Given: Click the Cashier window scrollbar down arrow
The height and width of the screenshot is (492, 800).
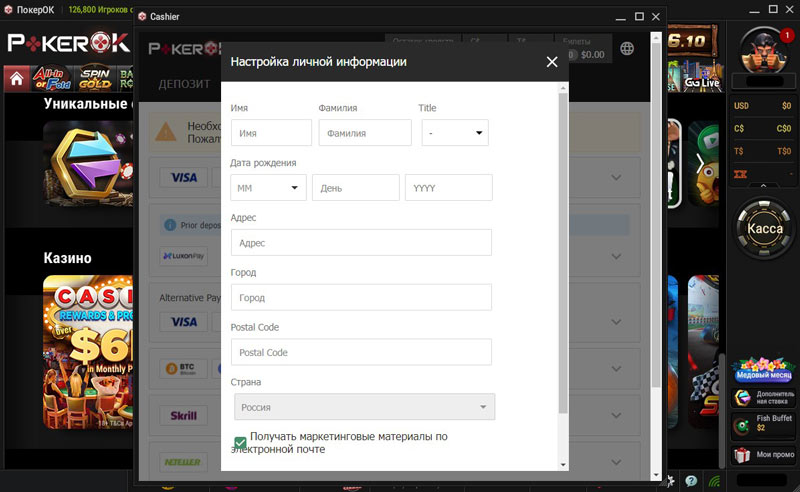Looking at the screenshot, I should pos(656,475).
